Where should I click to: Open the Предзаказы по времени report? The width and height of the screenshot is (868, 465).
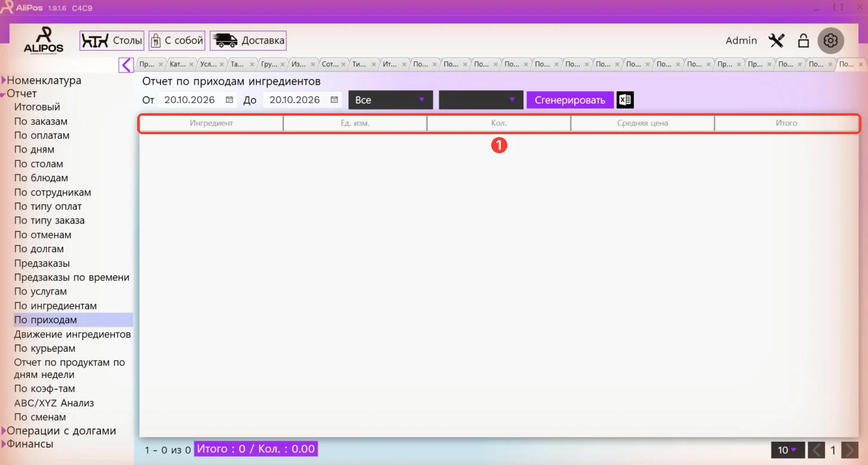pyautogui.click(x=72, y=277)
